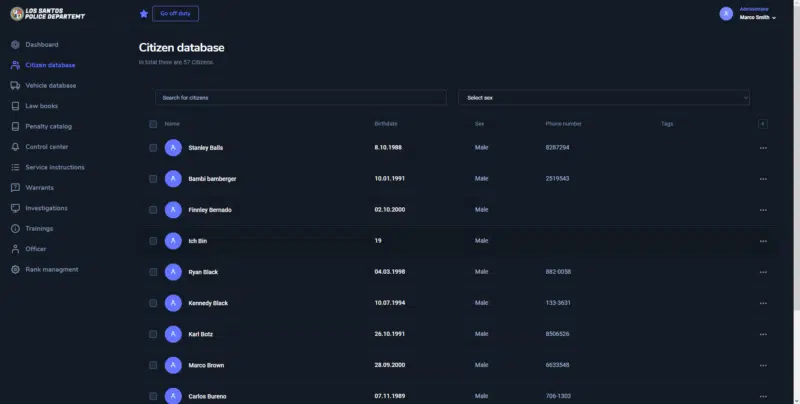
Task: Click the Trainings info icon
Action: tap(15, 229)
